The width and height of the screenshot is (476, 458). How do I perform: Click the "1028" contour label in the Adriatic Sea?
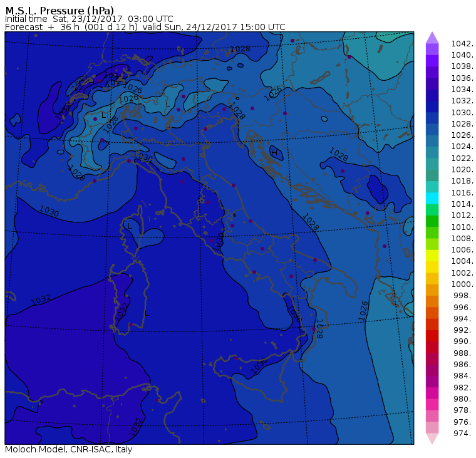311,221
